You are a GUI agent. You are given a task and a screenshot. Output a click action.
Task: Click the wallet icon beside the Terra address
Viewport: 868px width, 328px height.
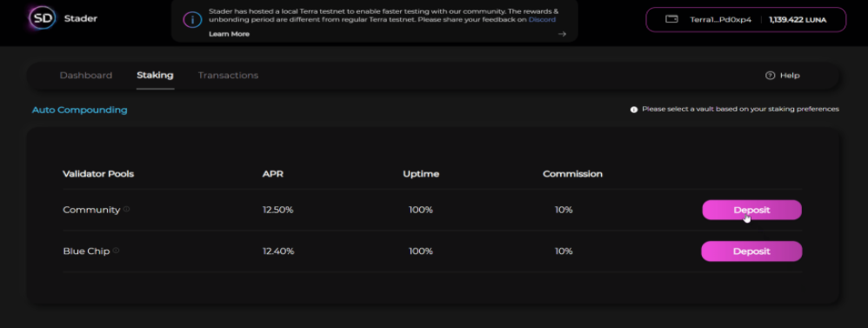pos(671,19)
